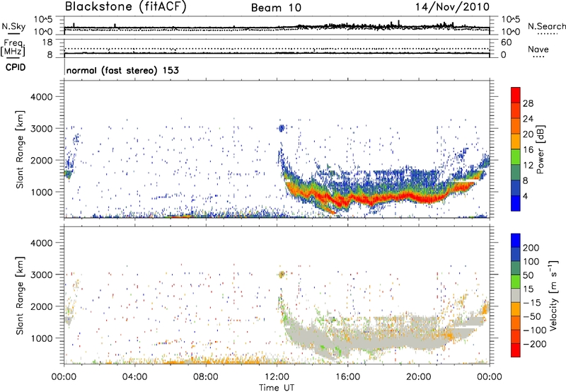Click 'normal (fast stereo) 153' text

pyautogui.click(x=122, y=70)
